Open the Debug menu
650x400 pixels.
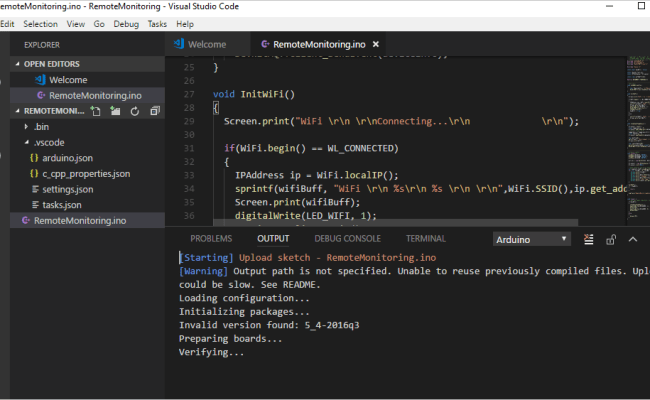click(x=126, y=24)
